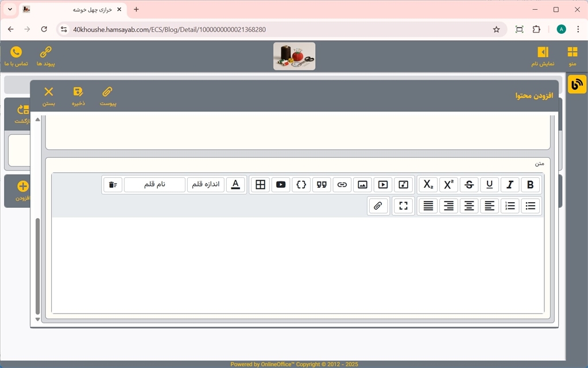This screenshot has height=368, width=588.
Task: Open the منو menu in the header
Action: click(x=572, y=56)
